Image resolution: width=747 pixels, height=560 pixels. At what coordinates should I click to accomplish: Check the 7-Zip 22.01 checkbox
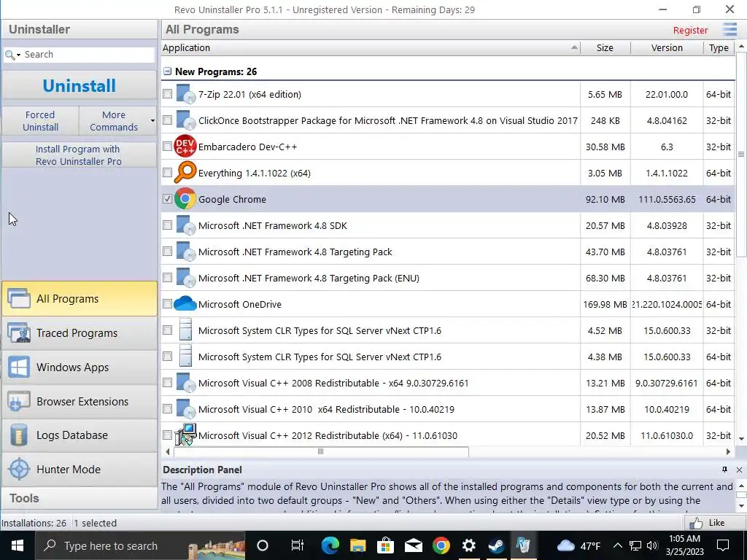(167, 94)
